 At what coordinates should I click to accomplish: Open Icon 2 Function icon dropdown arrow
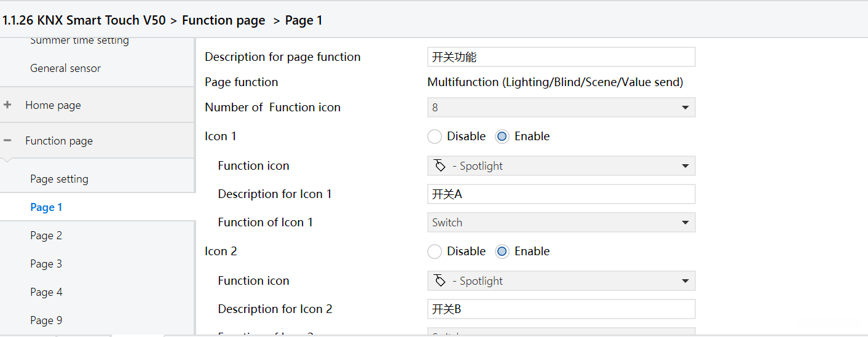(685, 281)
